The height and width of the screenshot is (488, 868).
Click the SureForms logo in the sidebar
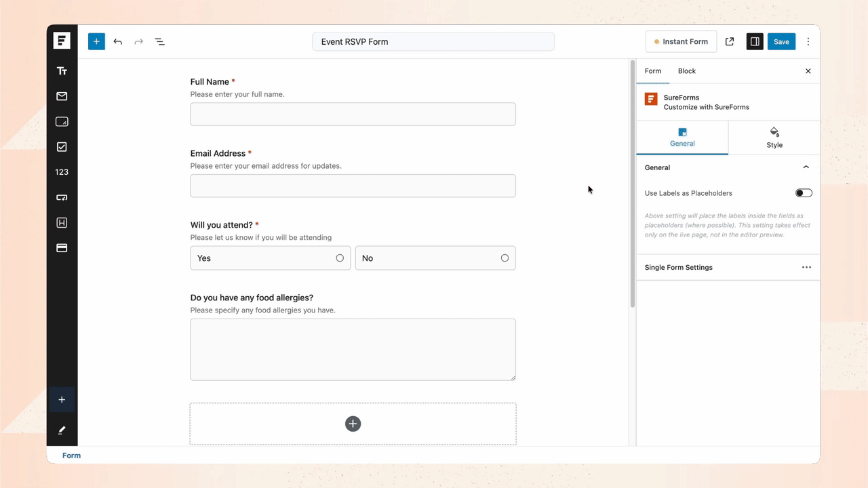coord(62,41)
